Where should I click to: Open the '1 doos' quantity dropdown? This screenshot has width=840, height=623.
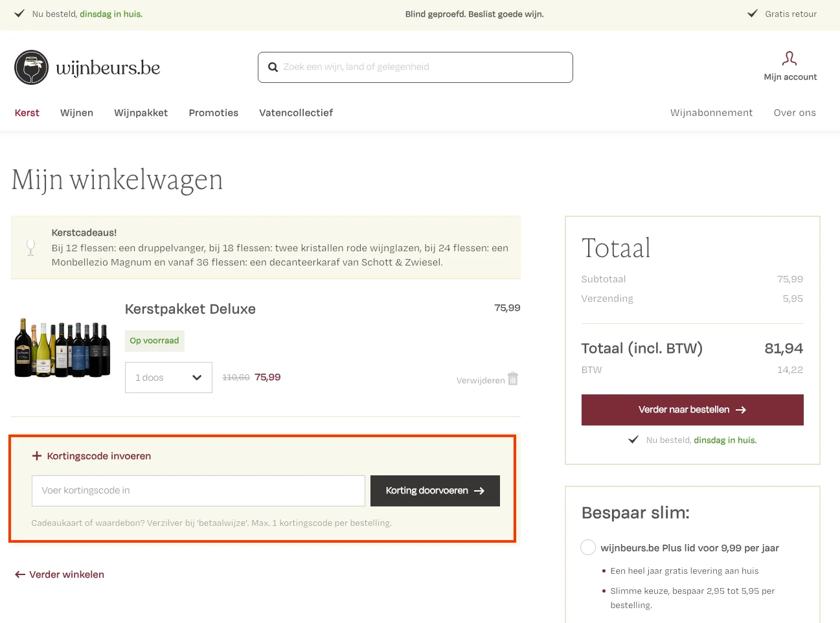[168, 377]
